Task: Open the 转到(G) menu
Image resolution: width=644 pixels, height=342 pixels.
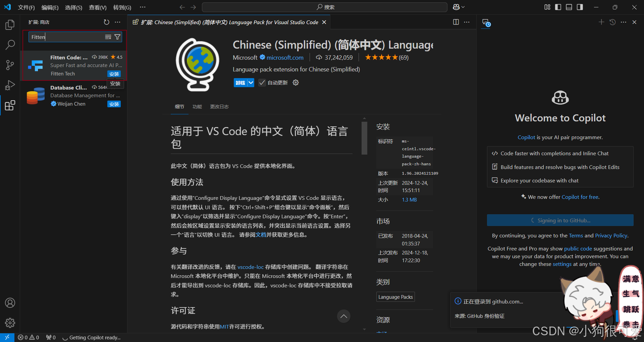Action: pyautogui.click(x=122, y=7)
